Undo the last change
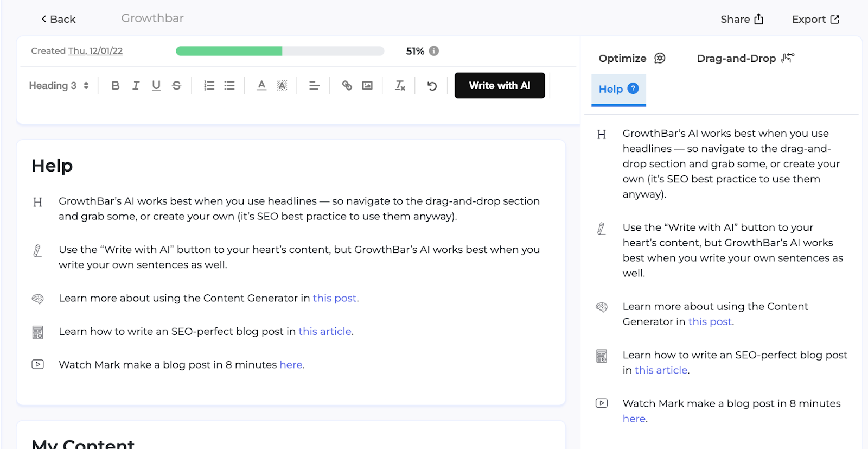The image size is (868, 449). click(x=432, y=86)
